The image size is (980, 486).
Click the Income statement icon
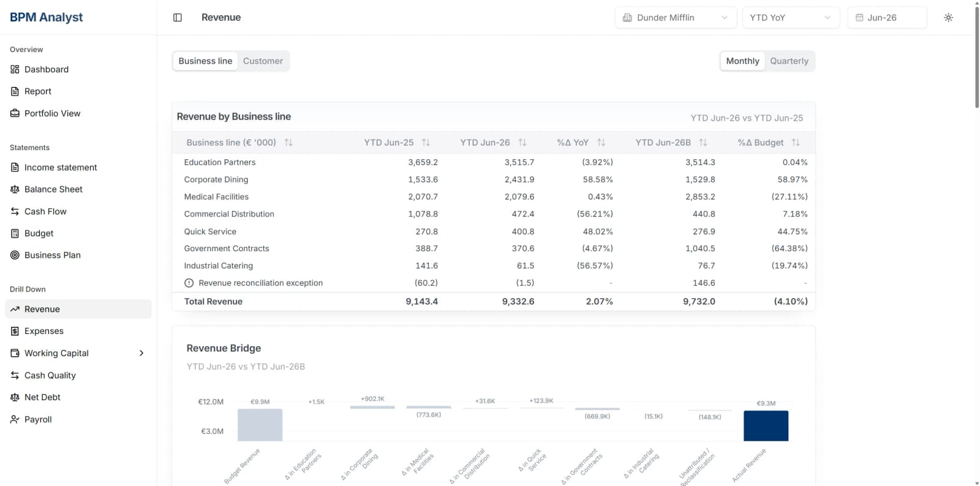(15, 167)
